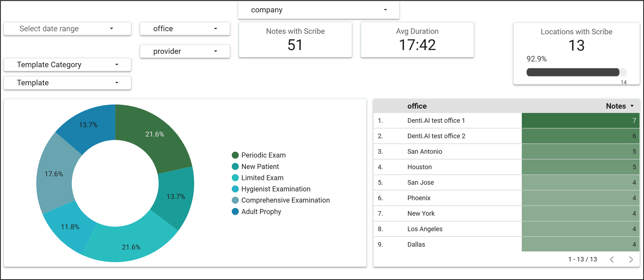Select Adult Prophy legend dot
Screen dimensions: 644x280
(x=235, y=211)
